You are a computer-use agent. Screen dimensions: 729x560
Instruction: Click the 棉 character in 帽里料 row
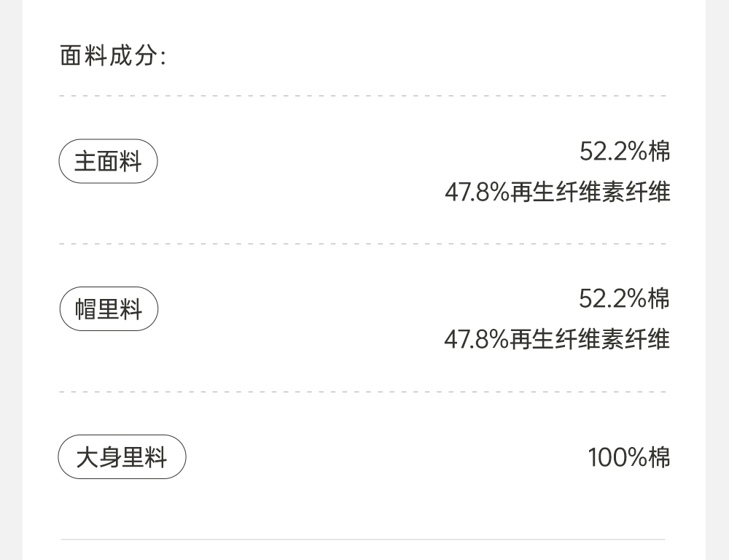pyautogui.click(x=659, y=298)
